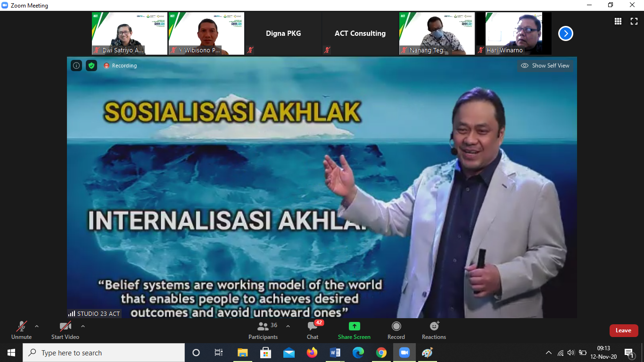This screenshot has width=644, height=362.
Task: Open the meeting information icon
Action: click(x=76, y=66)
